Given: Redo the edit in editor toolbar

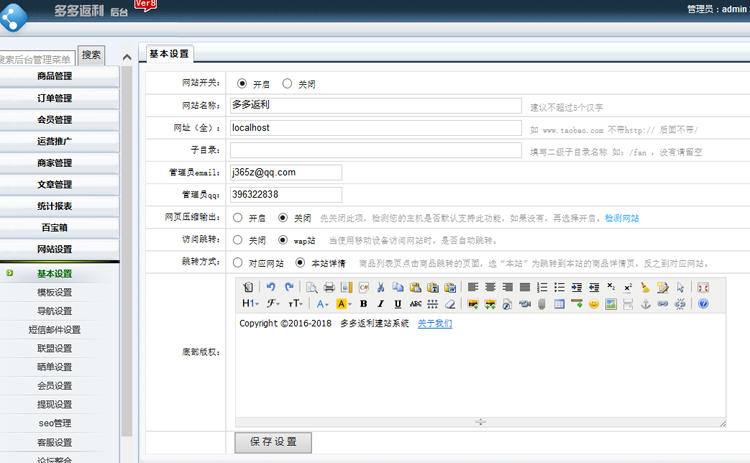Looking at the screenshot, I should click(288, 287).
